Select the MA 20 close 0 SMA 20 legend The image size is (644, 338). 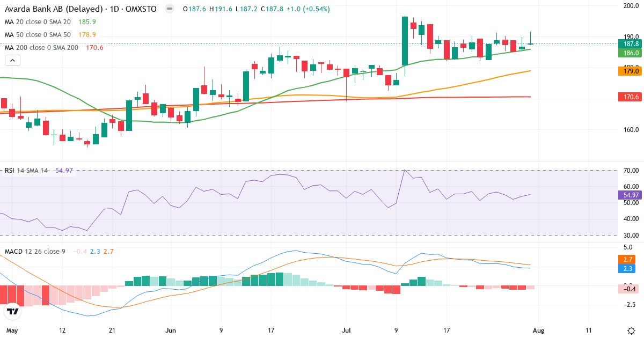coord(38,22)
